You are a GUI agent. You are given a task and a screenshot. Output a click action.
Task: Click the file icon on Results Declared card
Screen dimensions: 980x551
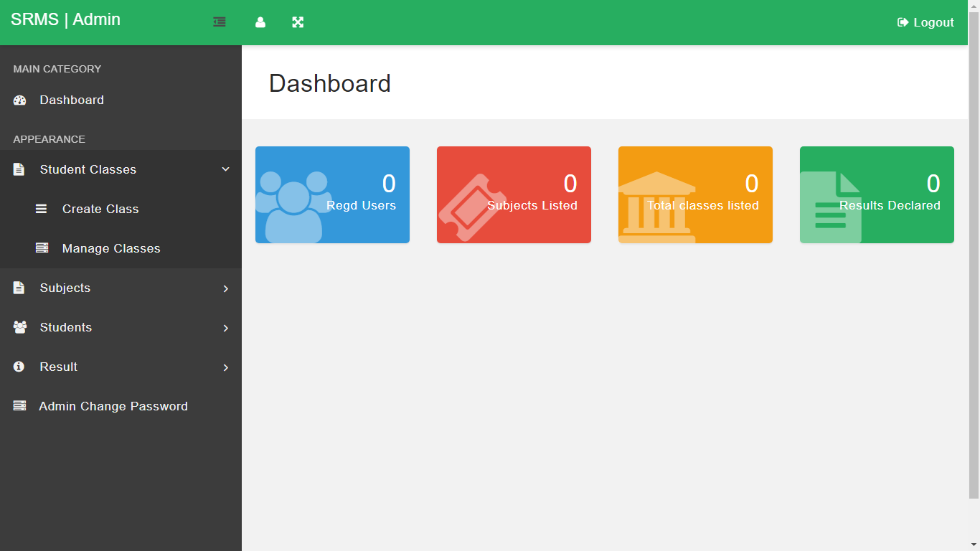coord(831,207)
